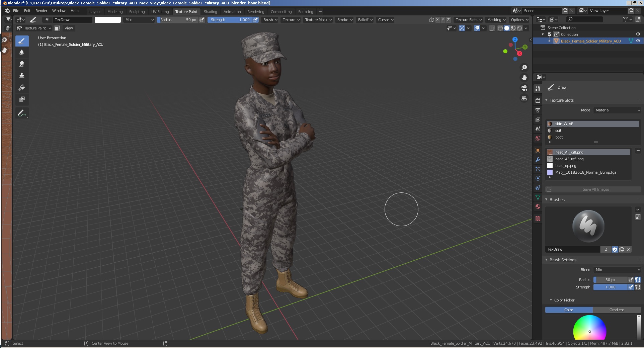Viewport: 644px width, 348px height.
Task: Select the Mask tool
Action: tap(22, 99)
